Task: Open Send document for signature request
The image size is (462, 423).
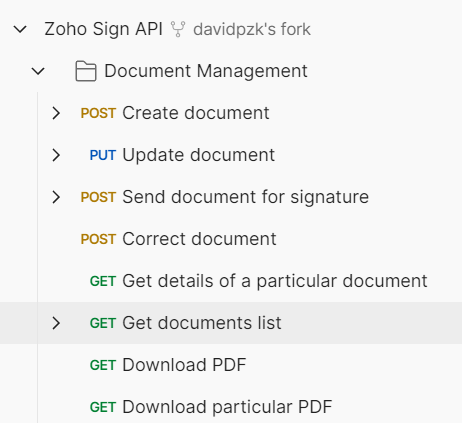Action: click(246, 197)
